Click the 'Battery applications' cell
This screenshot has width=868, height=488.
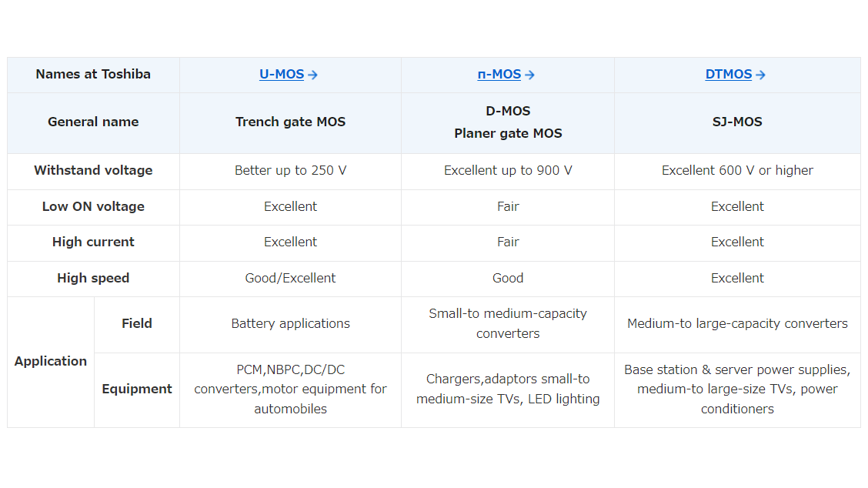click(291, 324)
